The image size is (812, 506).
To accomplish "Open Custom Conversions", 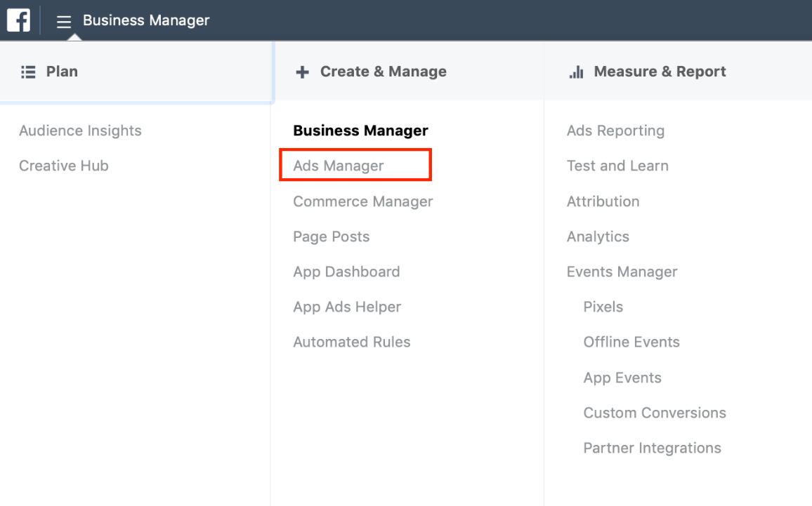I will point(655,413).
